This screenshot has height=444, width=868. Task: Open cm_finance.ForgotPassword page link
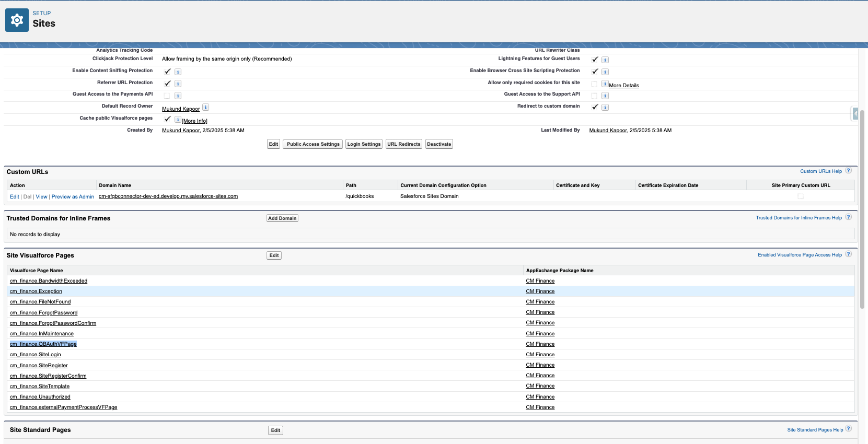point(44,313)
